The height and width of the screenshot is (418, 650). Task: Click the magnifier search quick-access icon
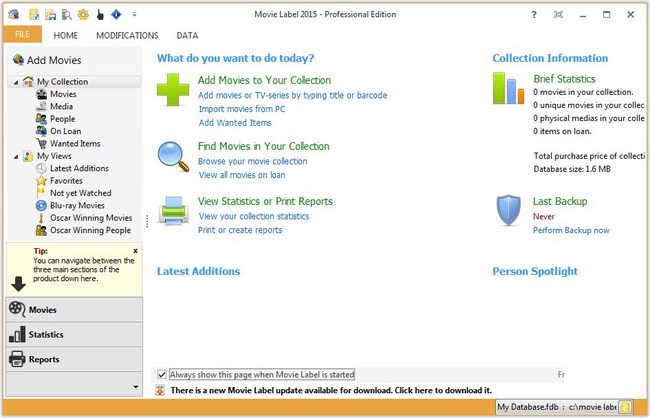[67, 15]
